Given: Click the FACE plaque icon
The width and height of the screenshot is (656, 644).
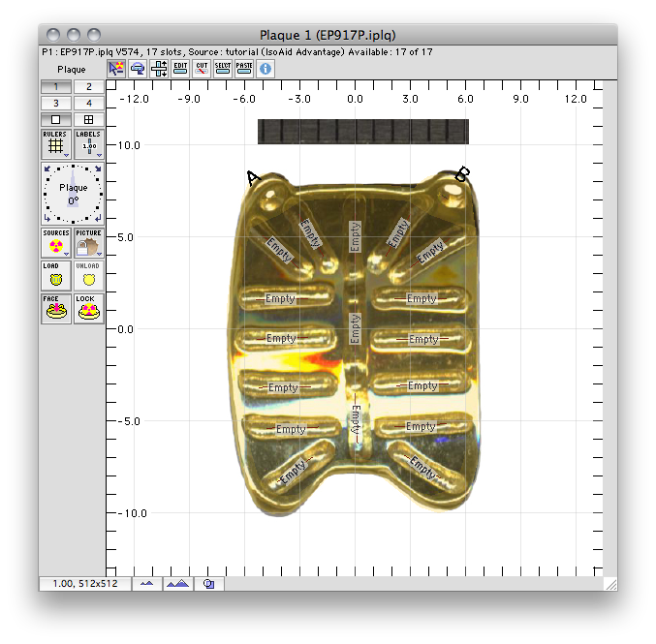Looking at the screenshot, I should 56,309.
